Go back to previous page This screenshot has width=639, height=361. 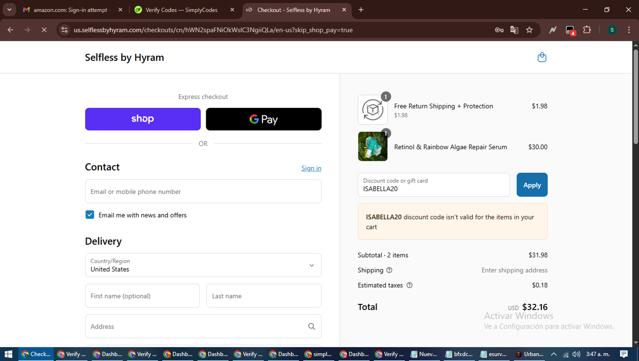pos(11,30)
